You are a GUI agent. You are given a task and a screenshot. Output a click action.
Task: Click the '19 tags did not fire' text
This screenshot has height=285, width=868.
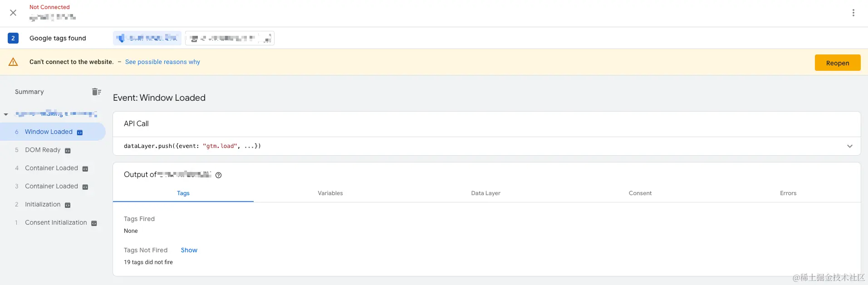click(x=148, y=262)
